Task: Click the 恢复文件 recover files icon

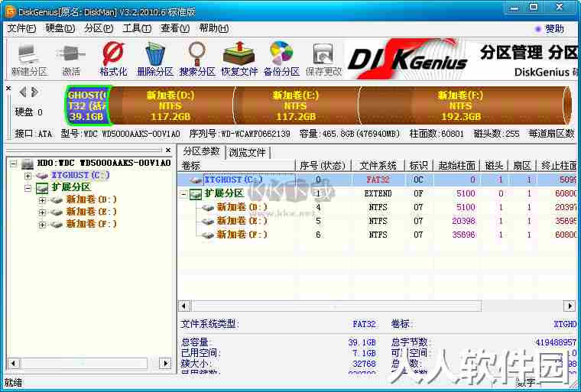Action: click(x=239, y=60)
